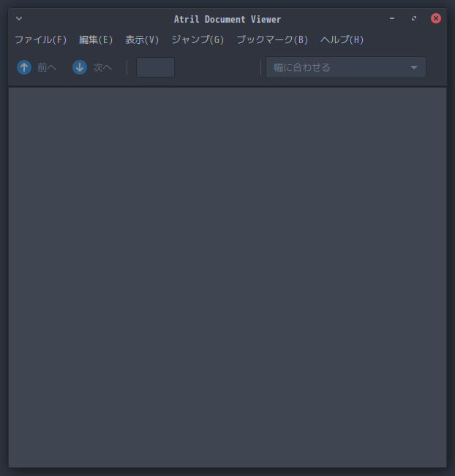Click the zoom dropdown arrow triangle
The height and width of the screenshot is (476, 455).
414,67
